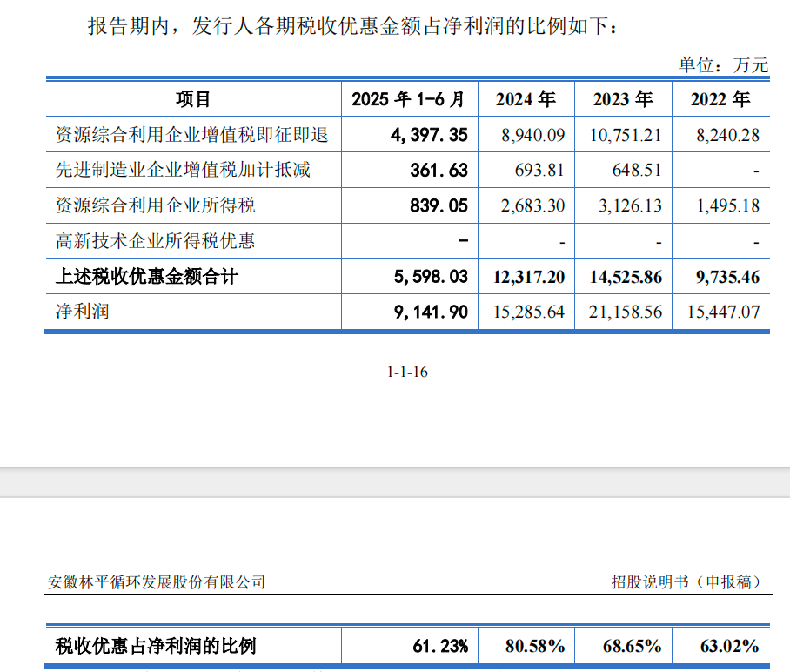Click the total 14,525.86
This screenshot has height=672, width=790.
626,277
